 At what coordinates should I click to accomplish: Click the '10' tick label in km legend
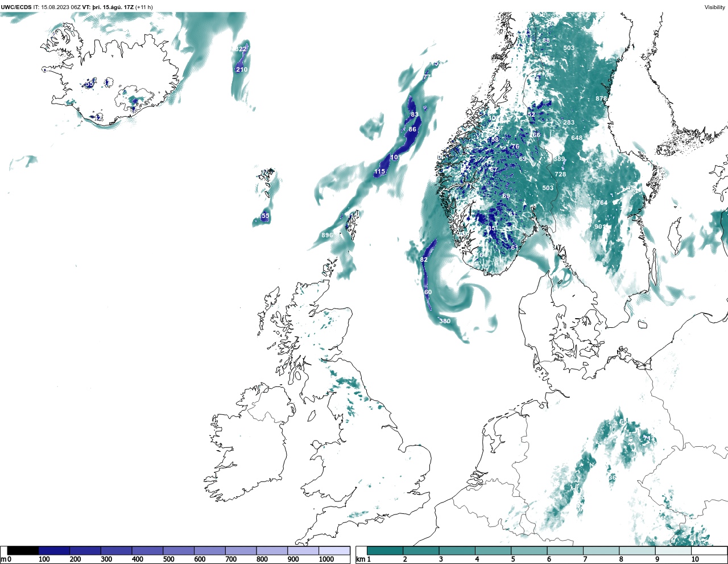tap(695, 559)
